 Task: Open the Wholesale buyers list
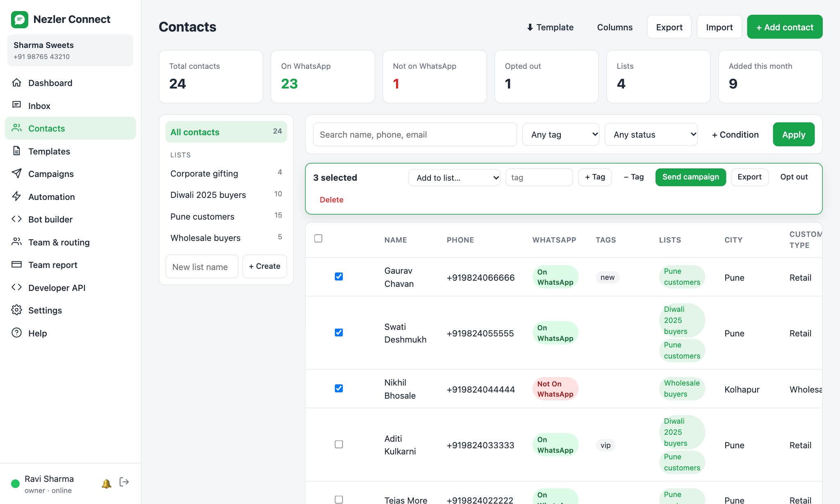pos(226,238)
